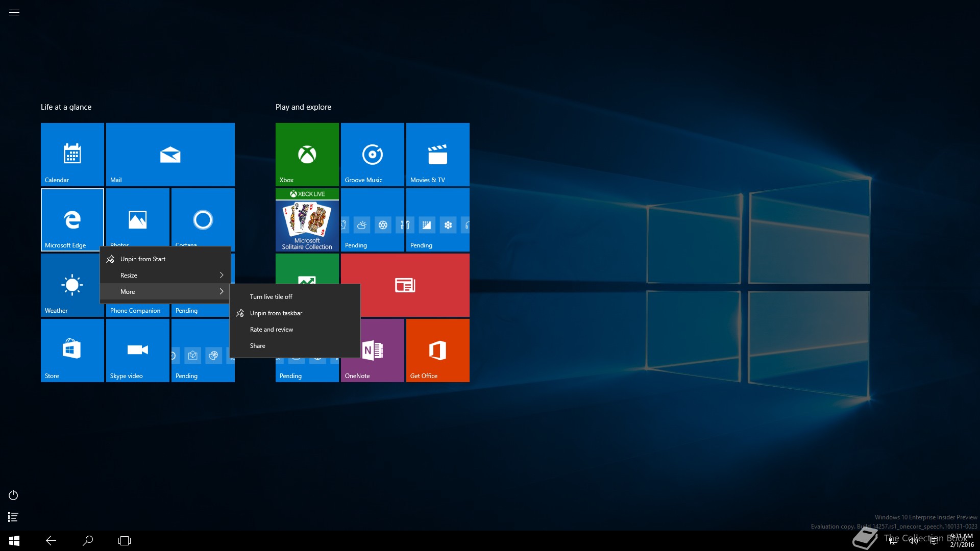Open the All apps list icon
This screenshot has width=980, height=551.
[13, 517]
